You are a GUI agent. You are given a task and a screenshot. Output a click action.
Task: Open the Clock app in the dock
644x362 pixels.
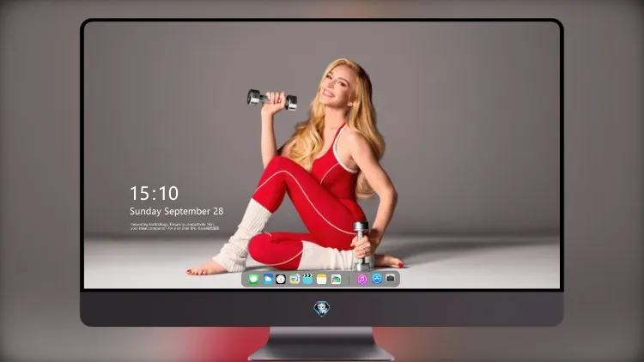click(x=281, y=279)
